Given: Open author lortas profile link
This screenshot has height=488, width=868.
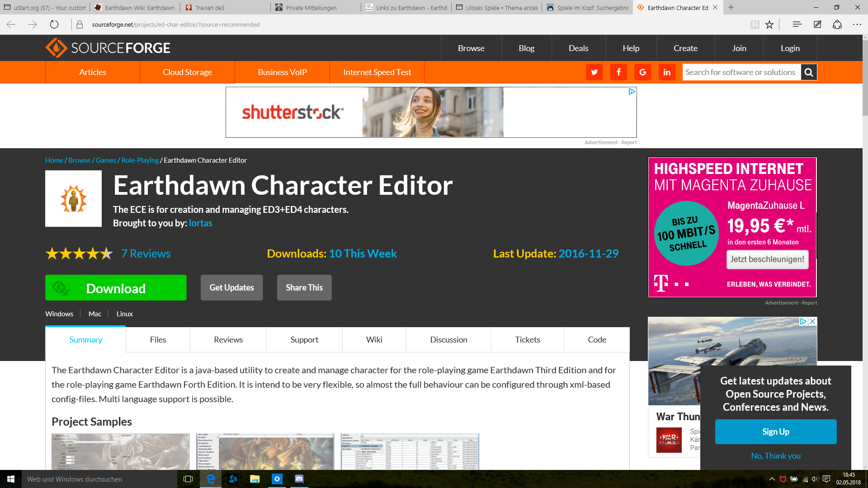Looking at the screenshot, I should (200, 223).
